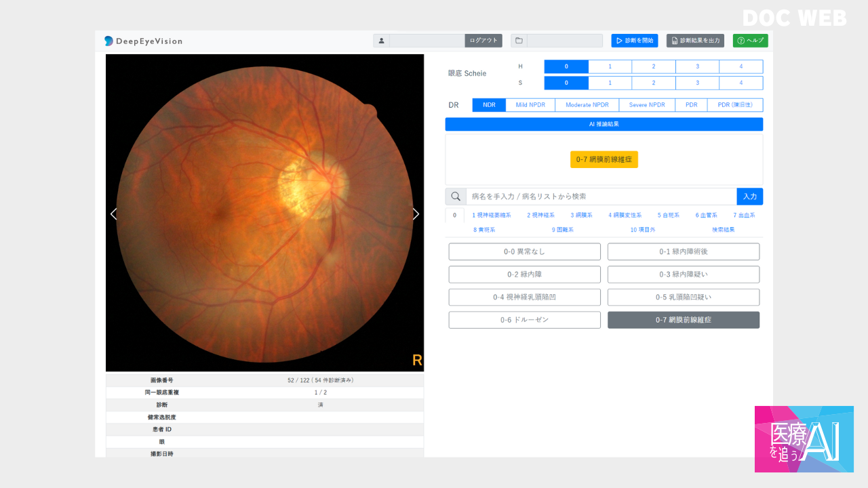This screenshot has height=488, width=868.
Task: Click the DeepEyeVision logo
Action: click(x=143, y=41)
